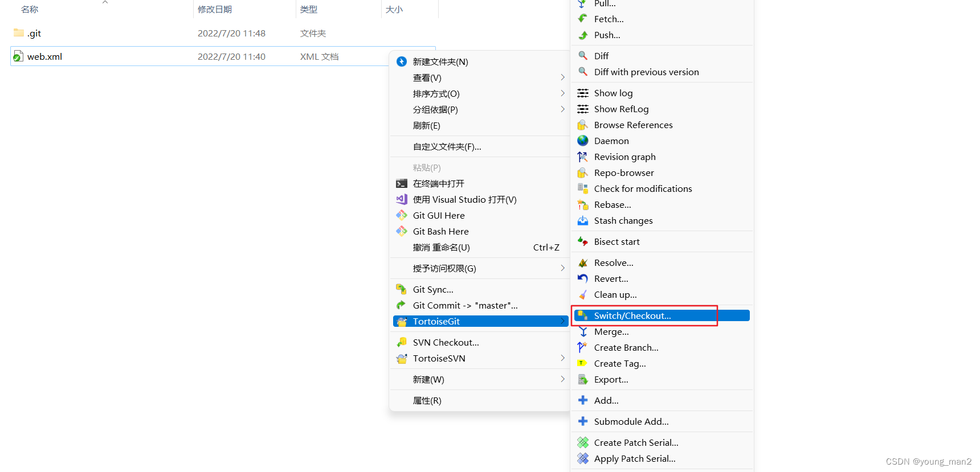Click the Create Patch Serial icon
Viewport: 980px width, 472px height.
583,442
